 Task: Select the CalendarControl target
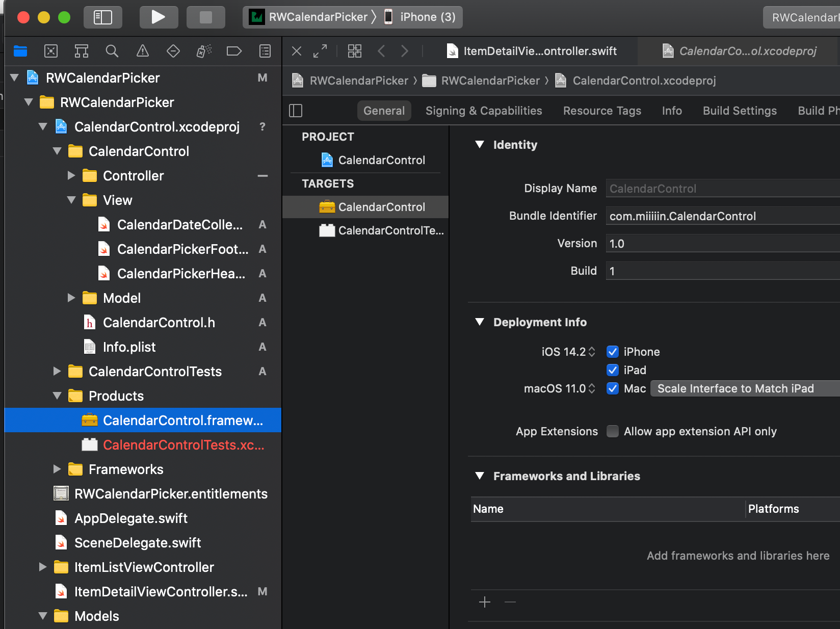click(366, 207)
